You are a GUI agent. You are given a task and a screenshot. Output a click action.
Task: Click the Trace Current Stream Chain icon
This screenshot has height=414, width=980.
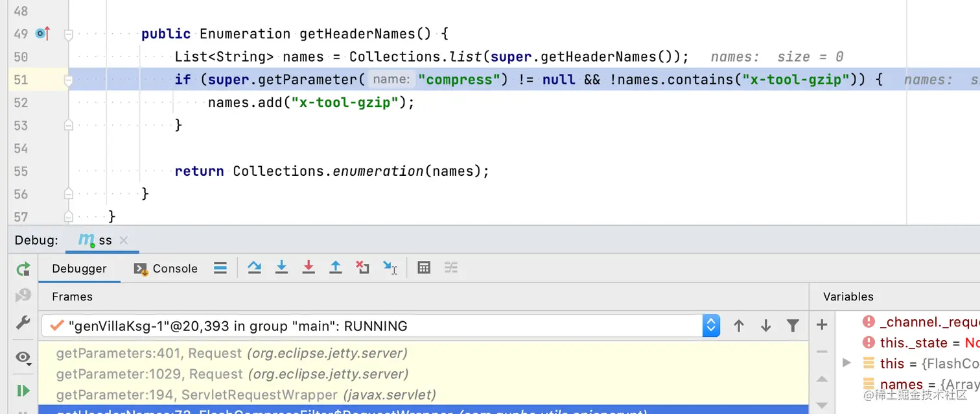coord(451,267)
